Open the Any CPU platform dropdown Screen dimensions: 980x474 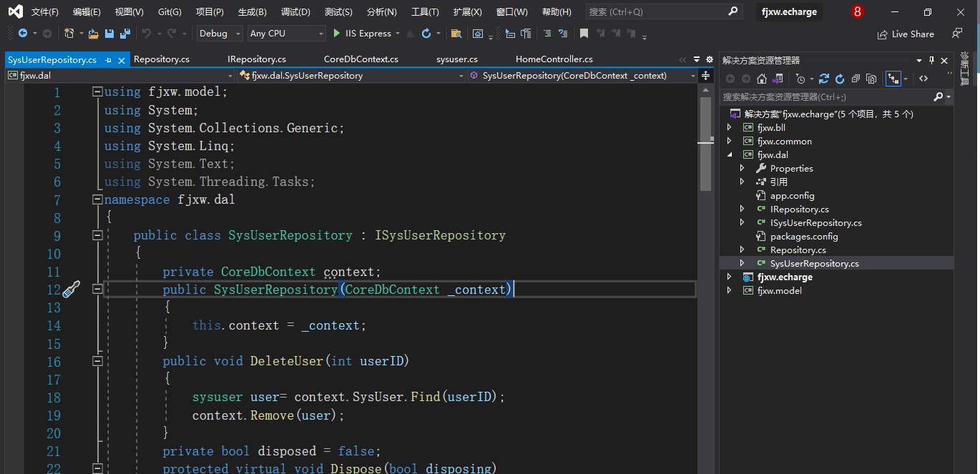pos(286,34)
